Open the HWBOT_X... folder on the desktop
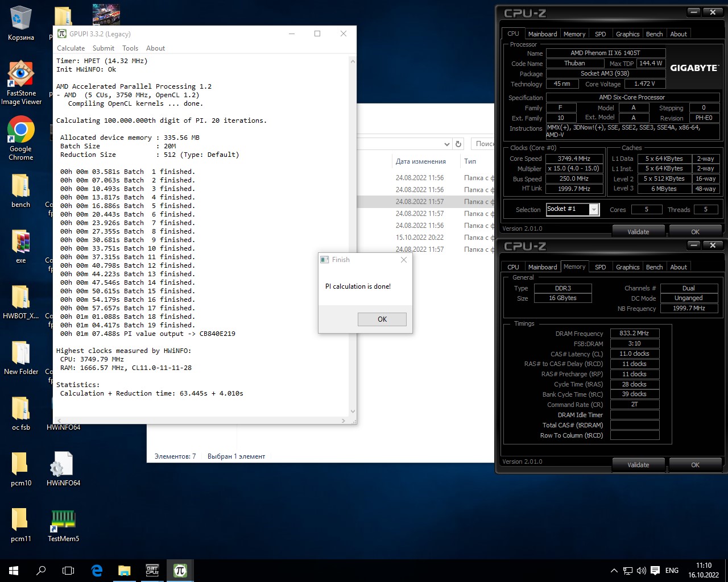This screenshot has width=728, height=582. (21, 302)
